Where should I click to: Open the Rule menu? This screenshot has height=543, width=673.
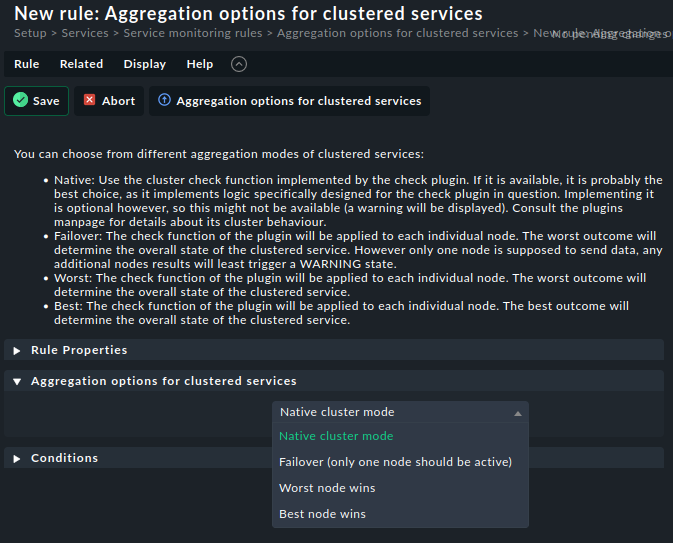(27, 64)
